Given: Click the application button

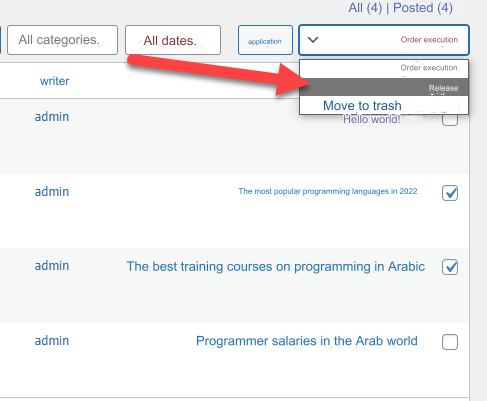Looking at the screenshot, I should 265,40.
